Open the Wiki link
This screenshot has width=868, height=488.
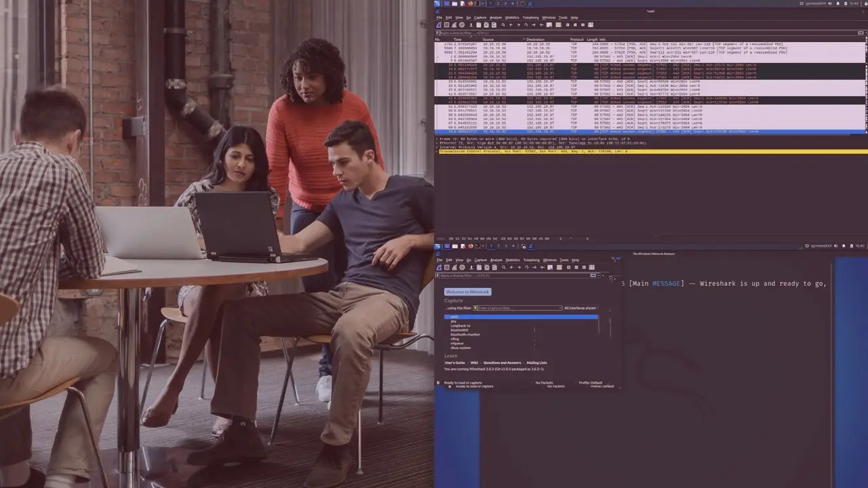pos(474,363)
